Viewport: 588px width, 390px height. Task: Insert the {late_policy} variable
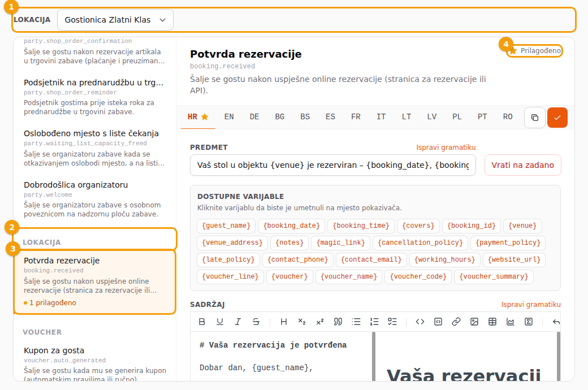coord(228,259)
